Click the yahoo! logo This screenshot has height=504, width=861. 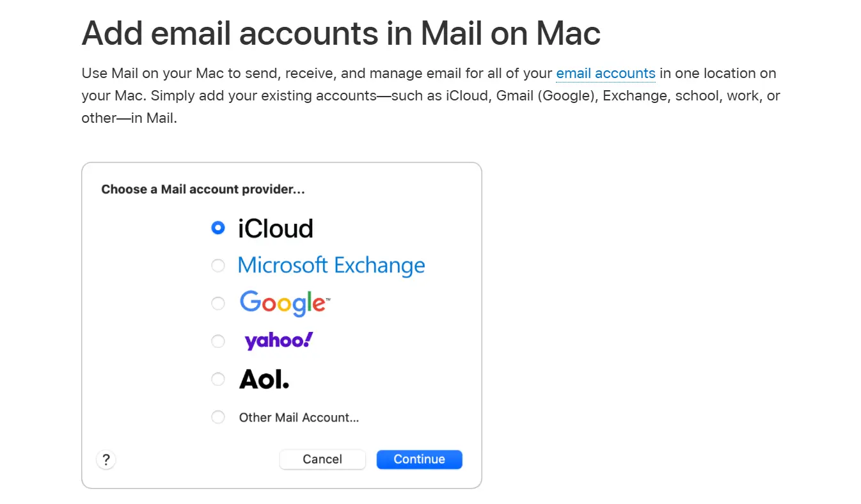click(278, 341)
